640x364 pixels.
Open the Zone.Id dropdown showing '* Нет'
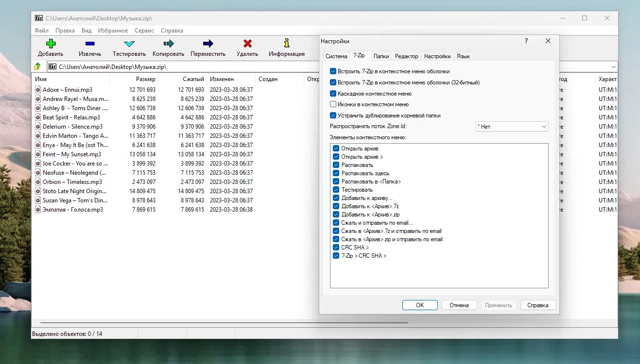(512, 127)
